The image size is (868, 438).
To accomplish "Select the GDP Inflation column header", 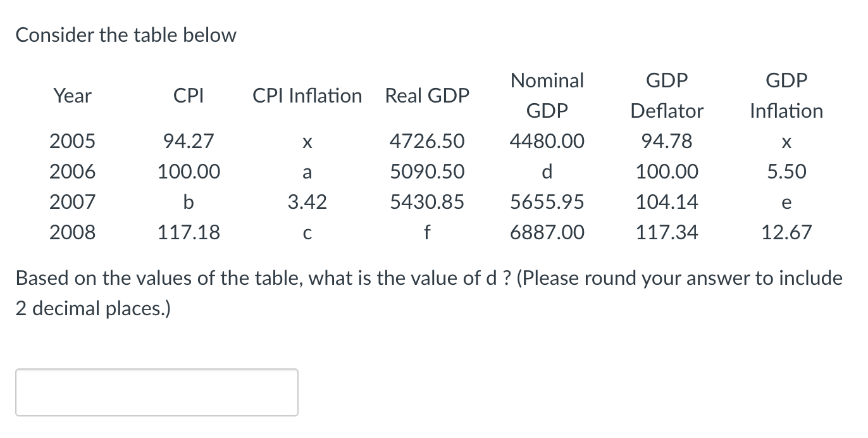I will point(786,95).
